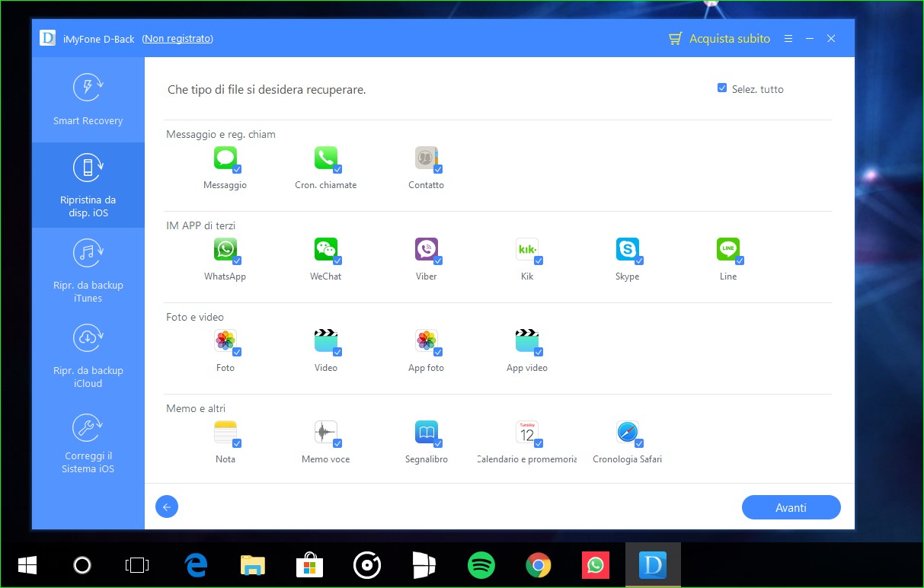This screenshot has height=588, width=924.
Task: Open Ripr. da backup iCloud tab
Action: coord(88,356)
